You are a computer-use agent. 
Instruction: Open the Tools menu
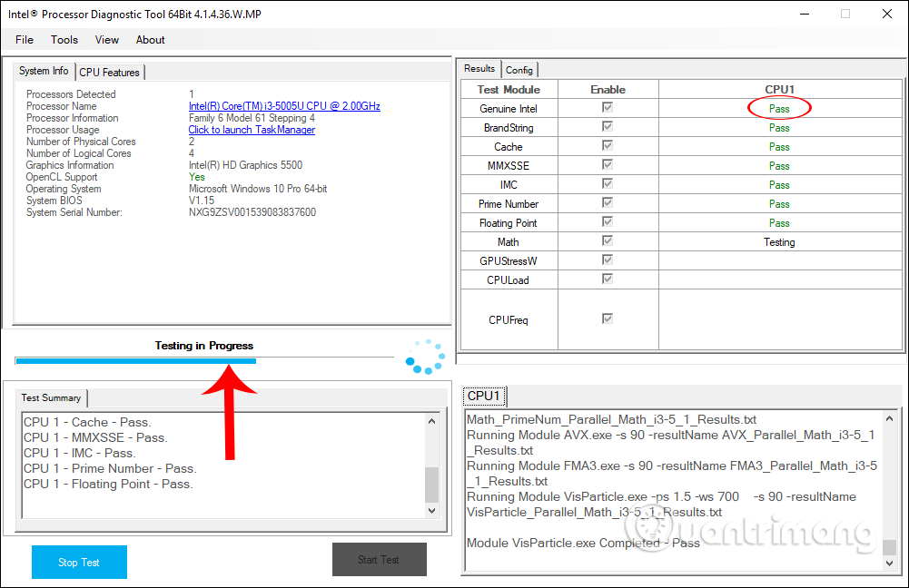coord(64,40)
